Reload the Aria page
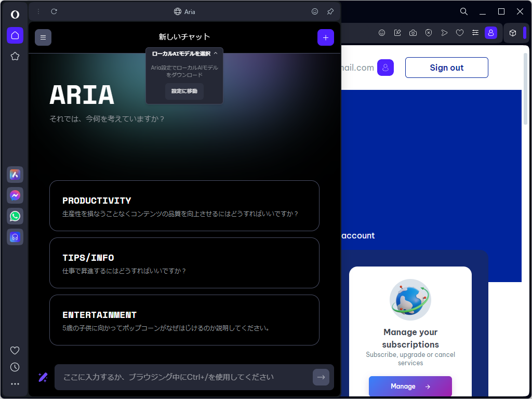Viewport: 532px width, 399px height. click(54, 11)
